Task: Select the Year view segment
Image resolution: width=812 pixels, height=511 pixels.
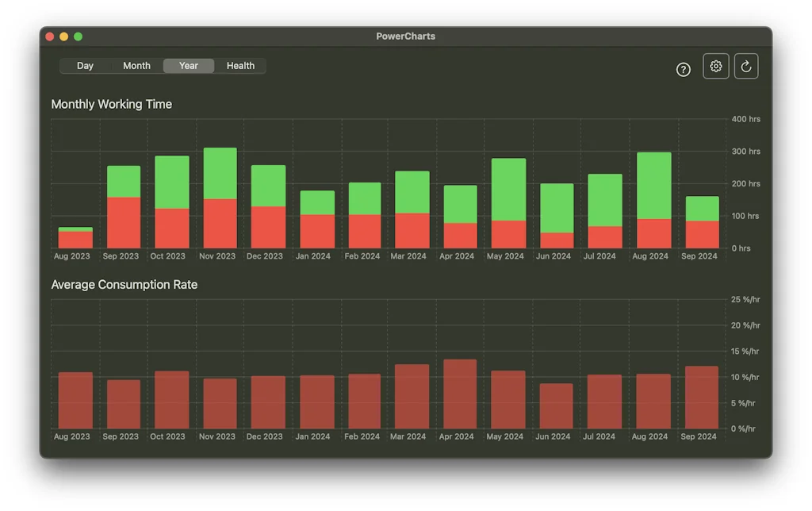Action: [188, 65]
